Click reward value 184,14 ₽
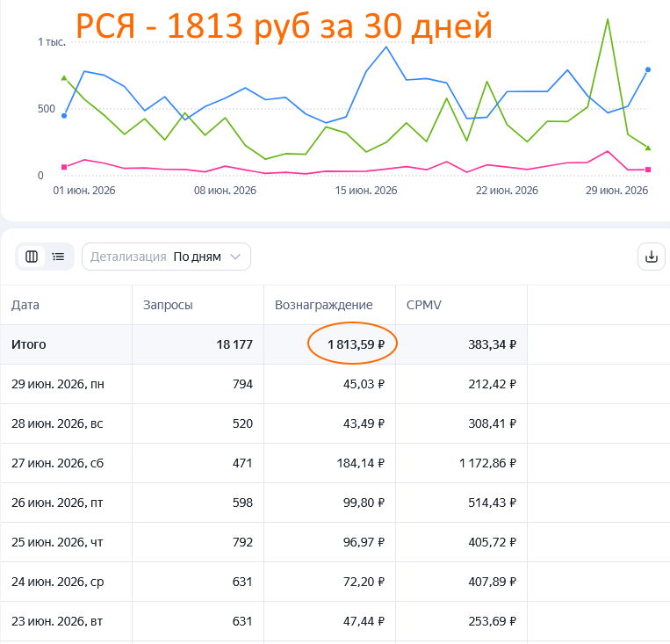The image size is (670, 644). coord(361,463)
